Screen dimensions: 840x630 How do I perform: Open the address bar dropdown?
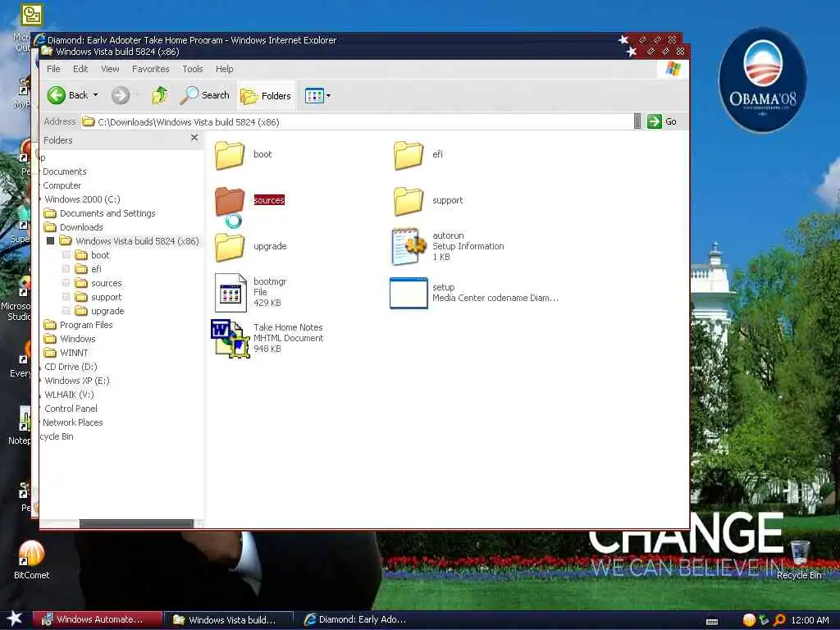pos(637,121)
